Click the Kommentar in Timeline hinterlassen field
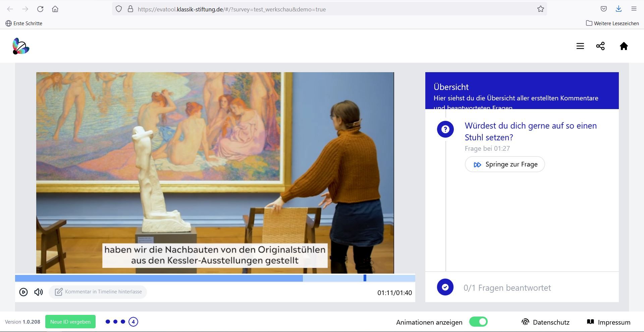This screenshot has height=332, width=644. coord(98,292)
